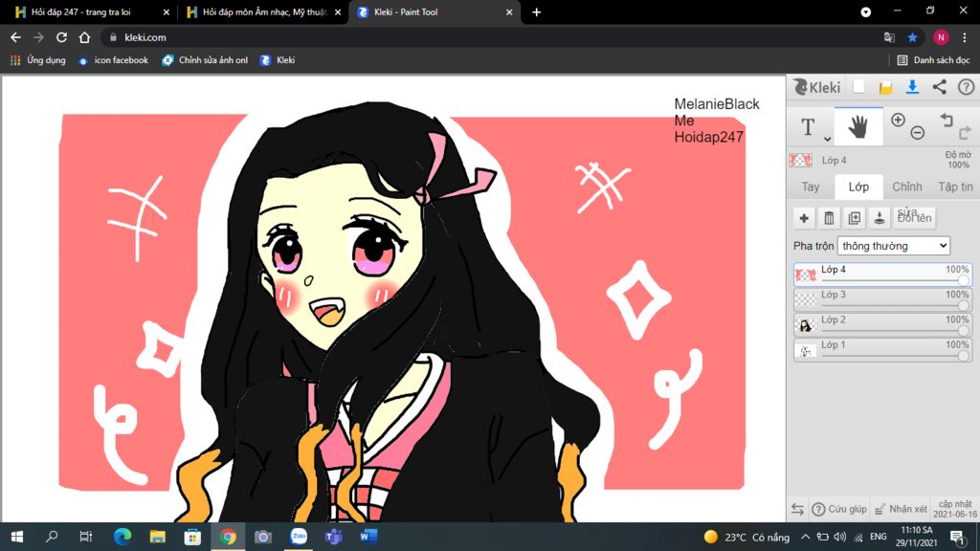Open Chrome three-dot menu
The width and height of the screenshot is (980, 551).
click(x=965, y=37)
